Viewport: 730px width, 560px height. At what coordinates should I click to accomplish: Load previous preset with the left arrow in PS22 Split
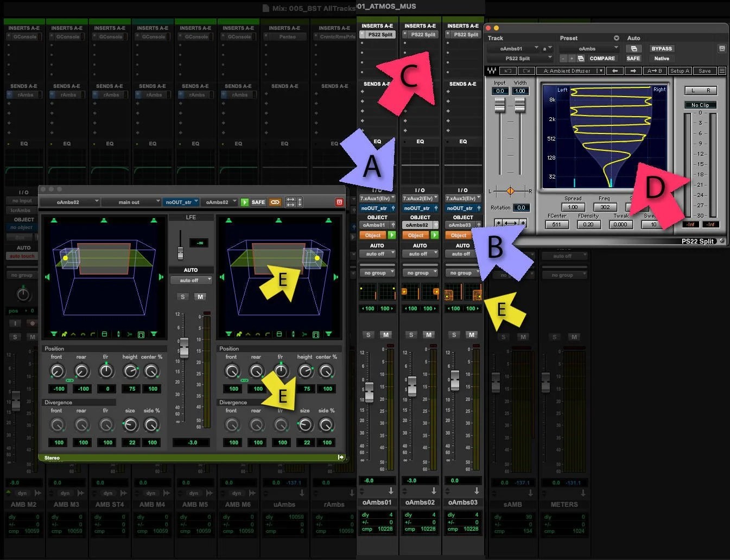[x=614, y=71]
